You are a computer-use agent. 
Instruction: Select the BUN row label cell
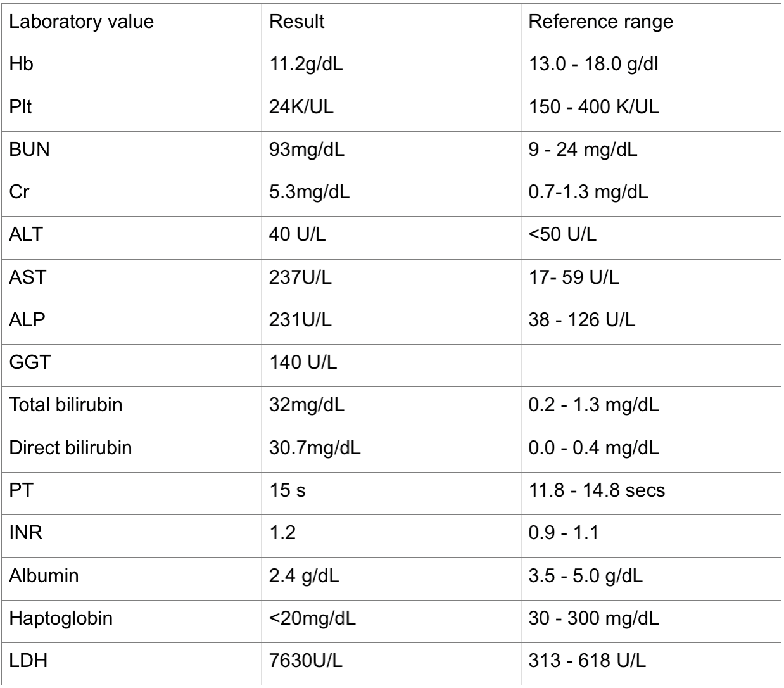tap(29, 150)
